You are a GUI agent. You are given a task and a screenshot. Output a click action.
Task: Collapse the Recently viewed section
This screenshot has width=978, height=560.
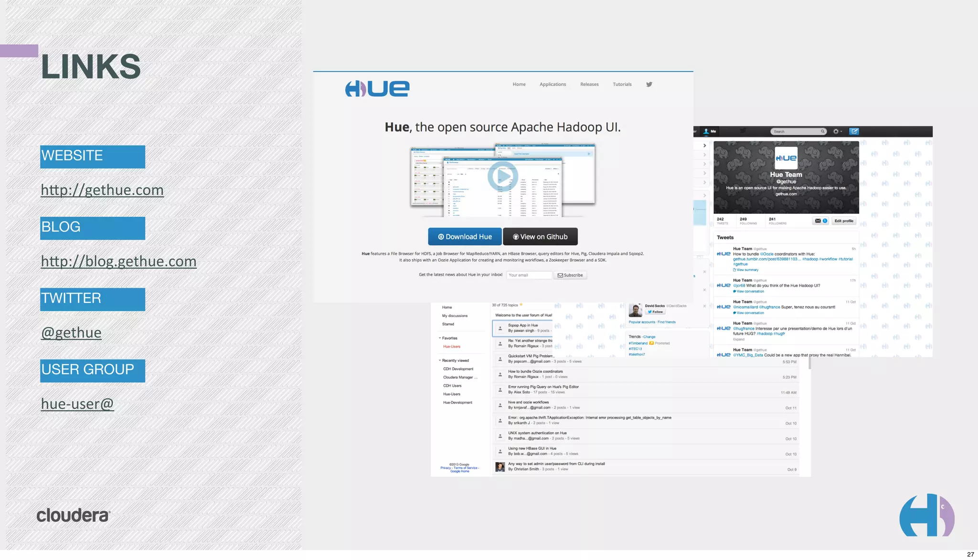(440, 360)
